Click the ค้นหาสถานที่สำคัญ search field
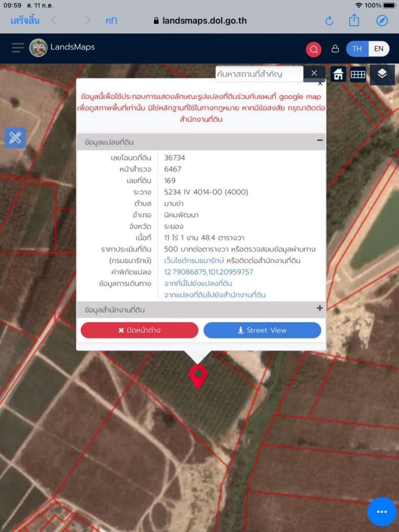 [259, 74]
